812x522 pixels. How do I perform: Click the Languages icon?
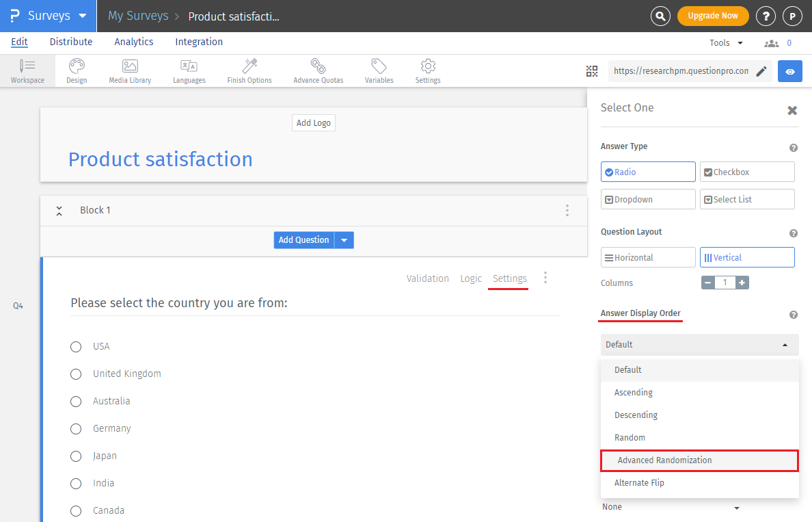pos(189,70)
